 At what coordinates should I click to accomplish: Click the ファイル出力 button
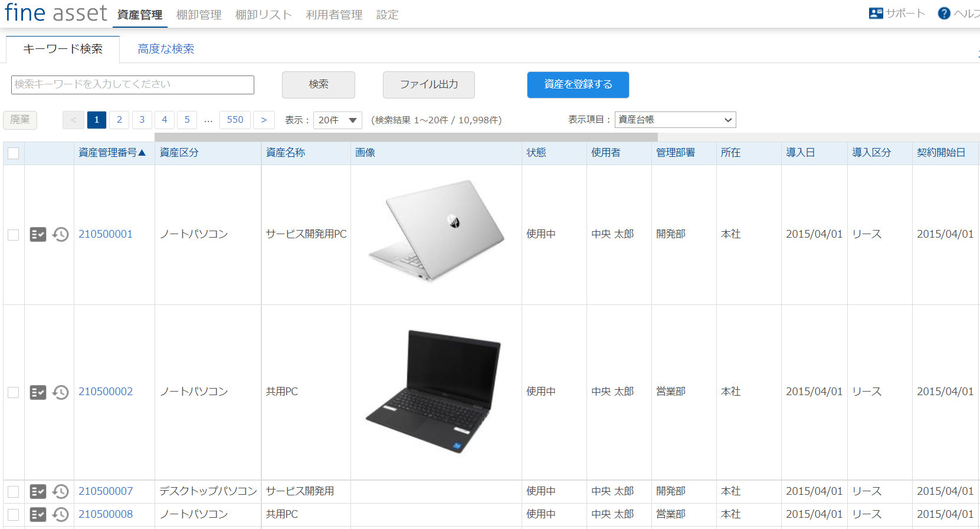pyautogui.click(x=429, y=84)
